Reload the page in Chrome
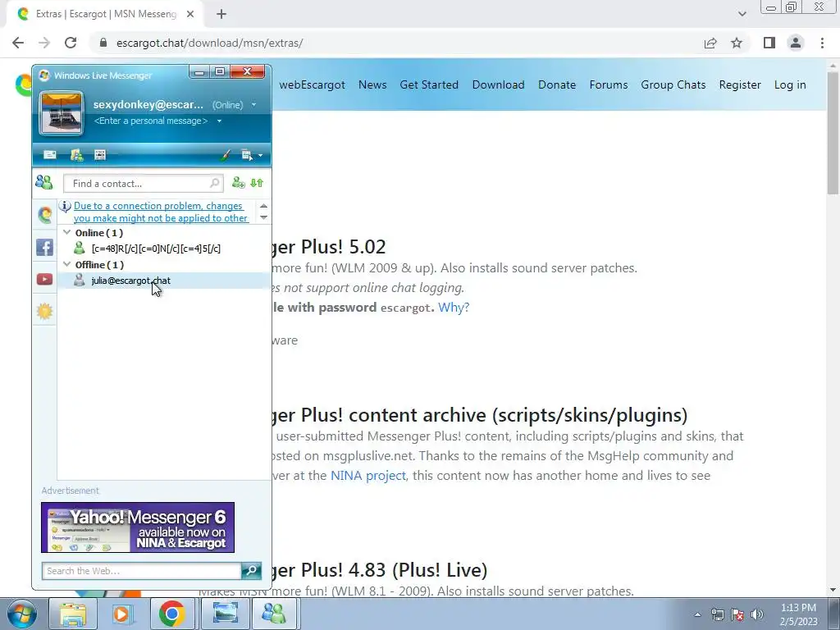The width and height of the screenshot is (840, 630). 71,43
